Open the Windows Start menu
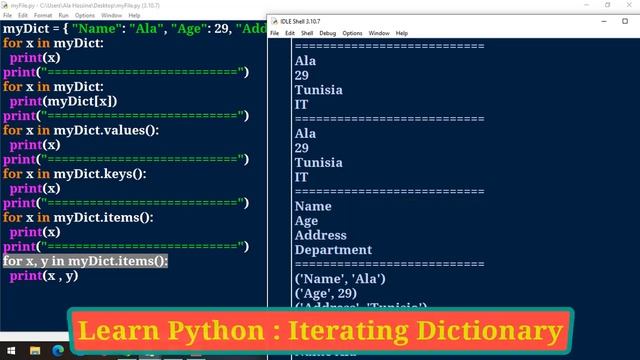Image resolution: width=640 pixels, height=360 pixels. click(x=11, y=351)
